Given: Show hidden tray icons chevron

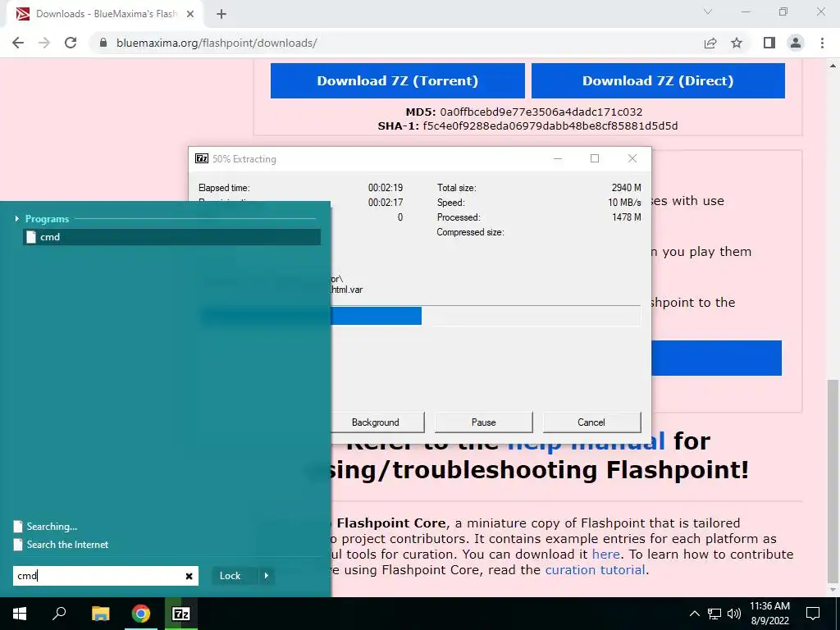Looking at the screenshot, I should pos(694,614).
